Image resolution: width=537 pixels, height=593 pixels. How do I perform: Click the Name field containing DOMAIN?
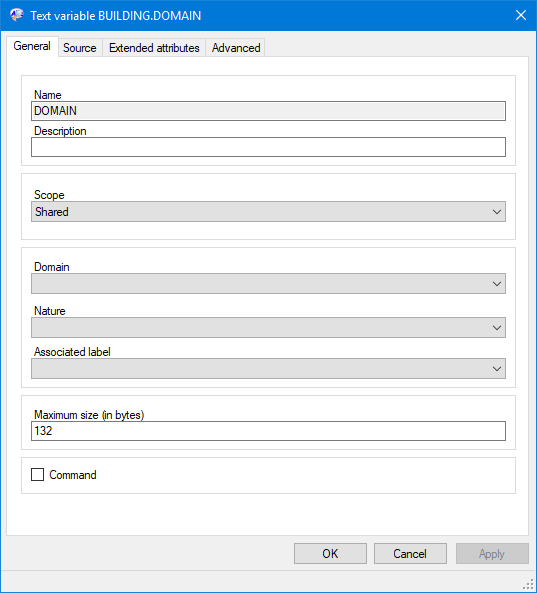tap(268, 111)
